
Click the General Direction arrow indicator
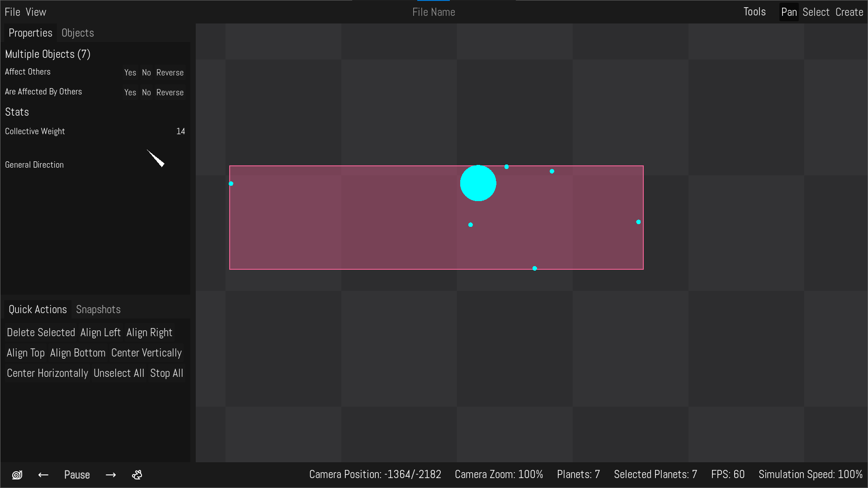pyautogui.click(x=156, y=159)
